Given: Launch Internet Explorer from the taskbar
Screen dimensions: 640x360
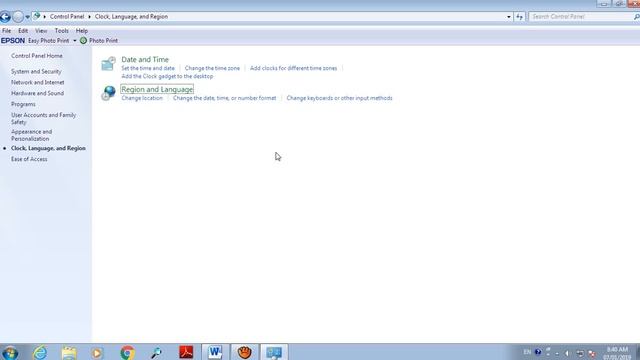Looking at the screenshot, I should tap(40, 352).
